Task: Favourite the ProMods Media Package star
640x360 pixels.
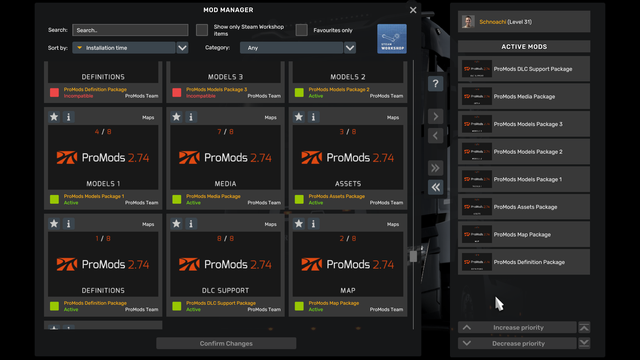Action: point(176,117)
